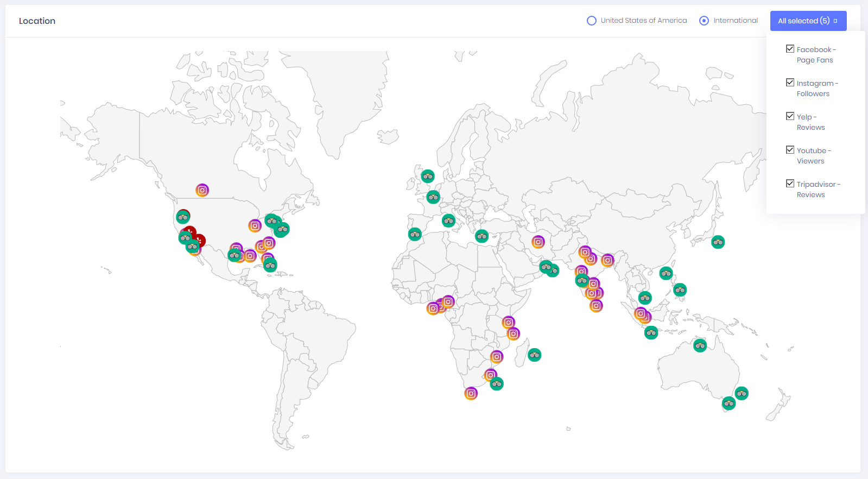This screenshot has width=868, height=479.
Task: Click the Tripadvisor marker in Northern California
Action: (x=183, y=217)
